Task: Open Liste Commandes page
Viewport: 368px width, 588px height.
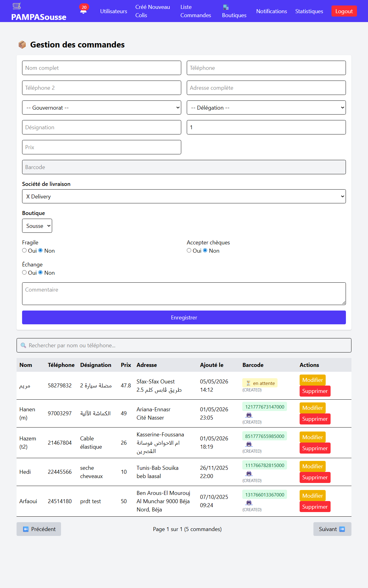Action: (196, 11)
